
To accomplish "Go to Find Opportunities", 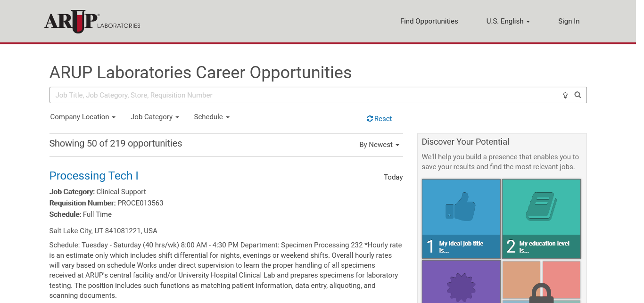I will point(429,21).
